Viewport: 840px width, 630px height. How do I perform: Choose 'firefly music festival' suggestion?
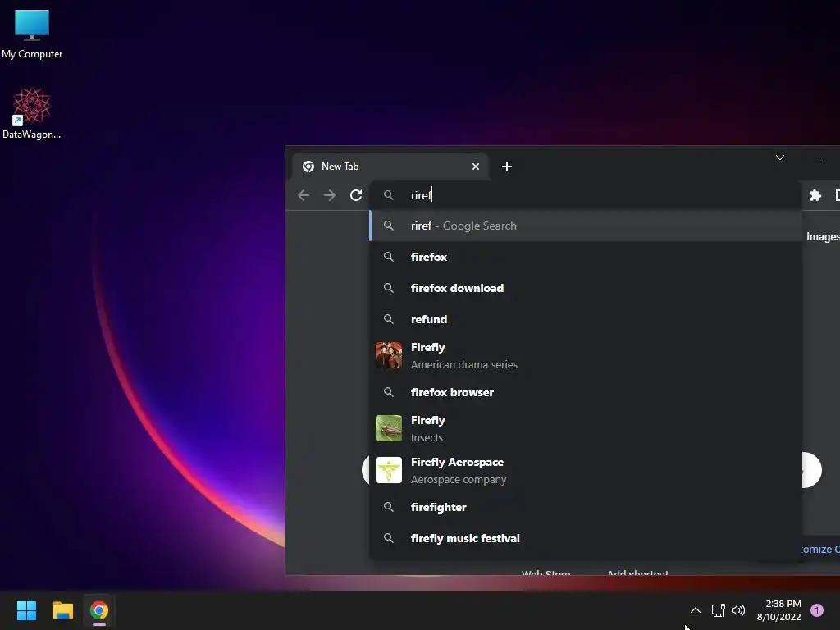586,538
